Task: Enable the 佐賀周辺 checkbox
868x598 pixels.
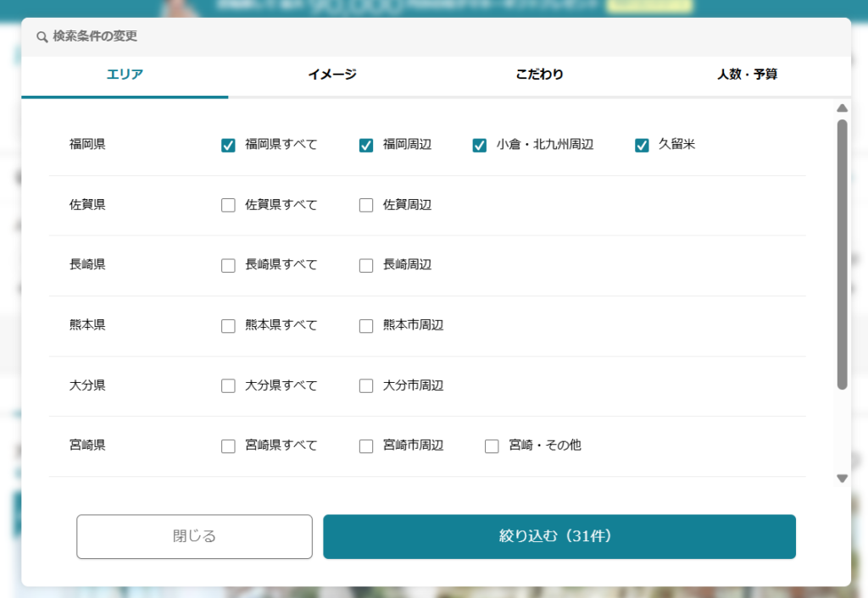Action: click(366, 205)
